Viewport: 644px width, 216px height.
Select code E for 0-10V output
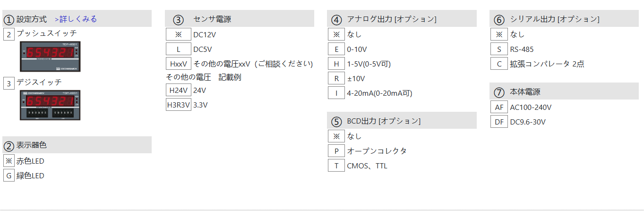(x=336, y=49)
